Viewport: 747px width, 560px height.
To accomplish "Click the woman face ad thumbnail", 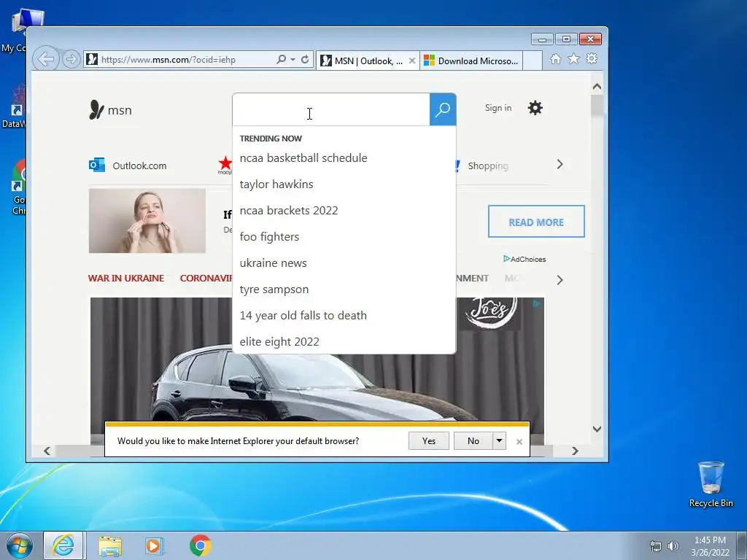I will [147, 220].
